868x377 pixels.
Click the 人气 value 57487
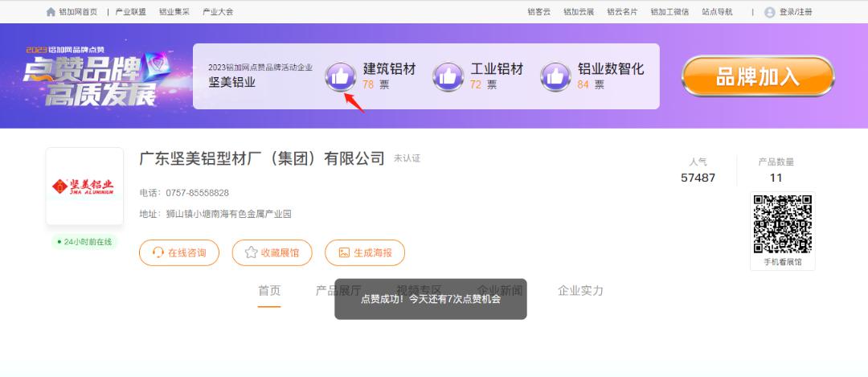point(698,178)
